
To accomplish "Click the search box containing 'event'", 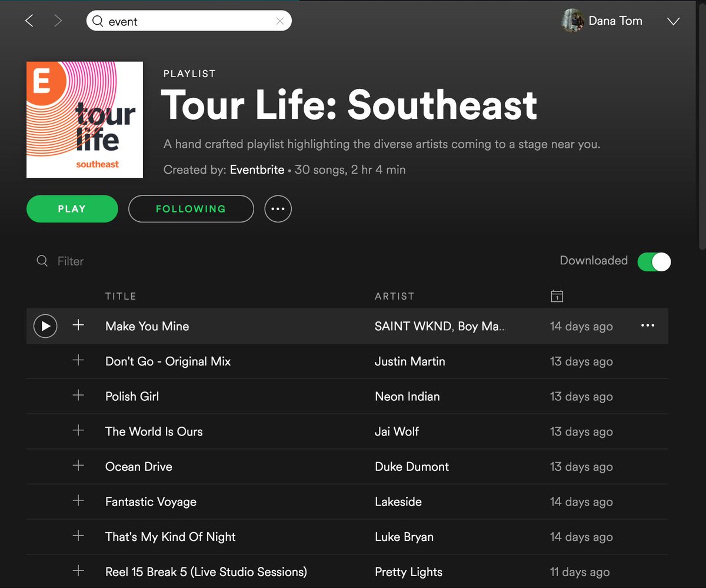I will (x=189, y=21).
